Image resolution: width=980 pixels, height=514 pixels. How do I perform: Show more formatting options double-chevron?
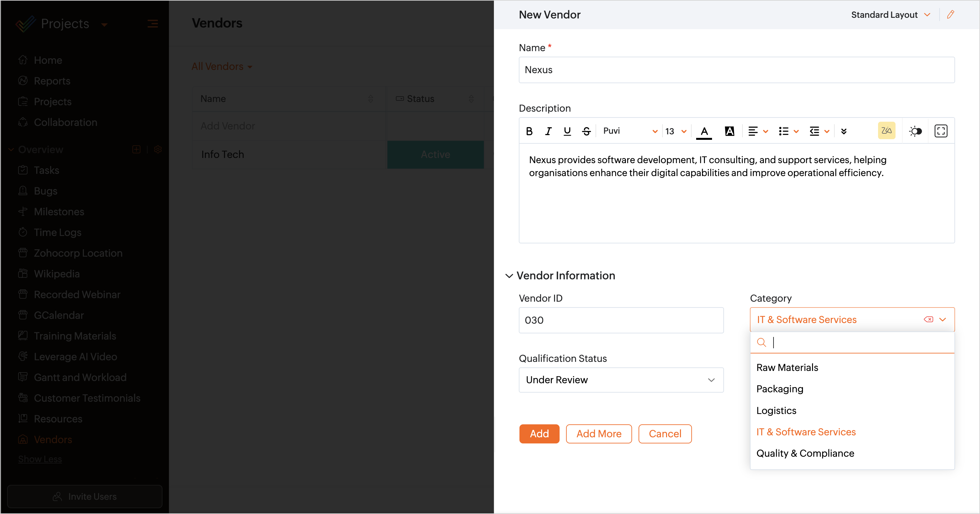tap(843, 131)
